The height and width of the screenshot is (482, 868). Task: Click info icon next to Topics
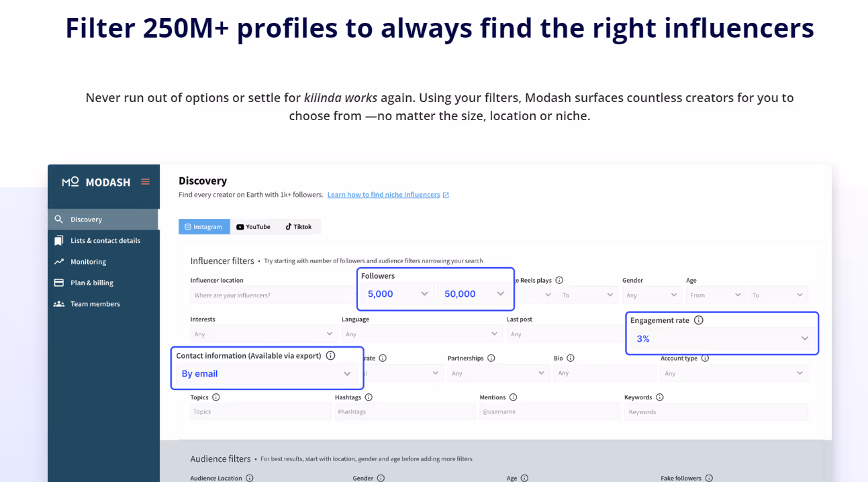[216, 397]
